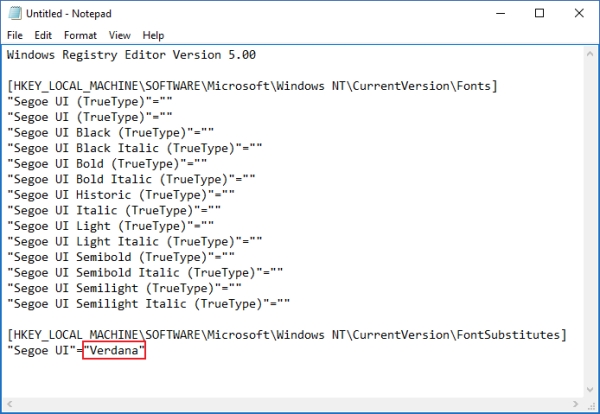The width and height of the screenshot is (600, 414).
Task: Click the "Verdana" value text
Action: click(114, 350)
